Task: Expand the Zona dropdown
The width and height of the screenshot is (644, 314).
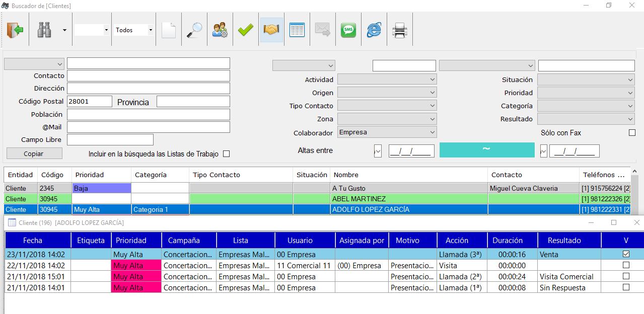Action: tap(387, 119)
